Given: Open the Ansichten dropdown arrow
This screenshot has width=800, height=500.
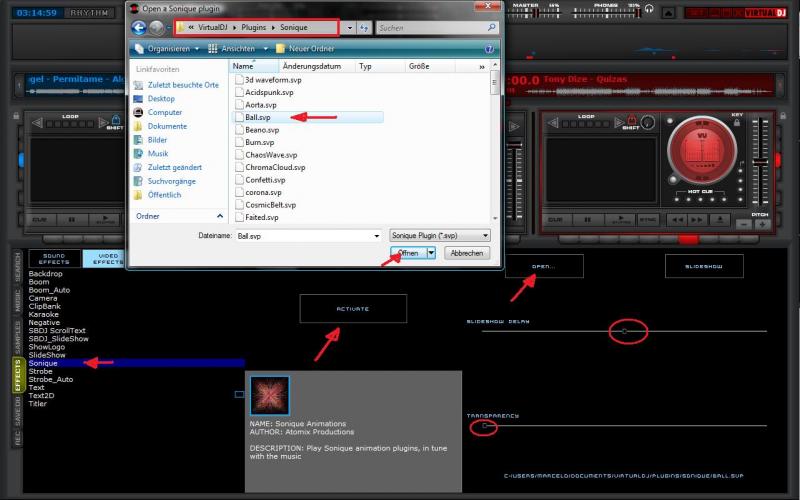Looking at the screenshot, I should tap(265, 49).
